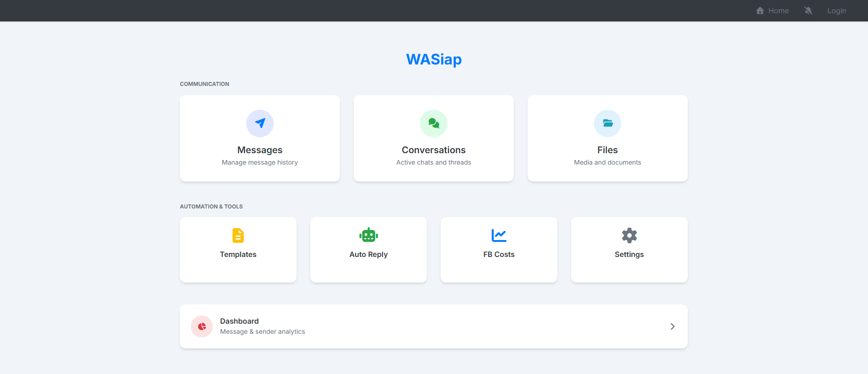The width and height of the screenshot is (868, 374).
Task: Click the Files folder icon
Action: click(x=608, y=123)
